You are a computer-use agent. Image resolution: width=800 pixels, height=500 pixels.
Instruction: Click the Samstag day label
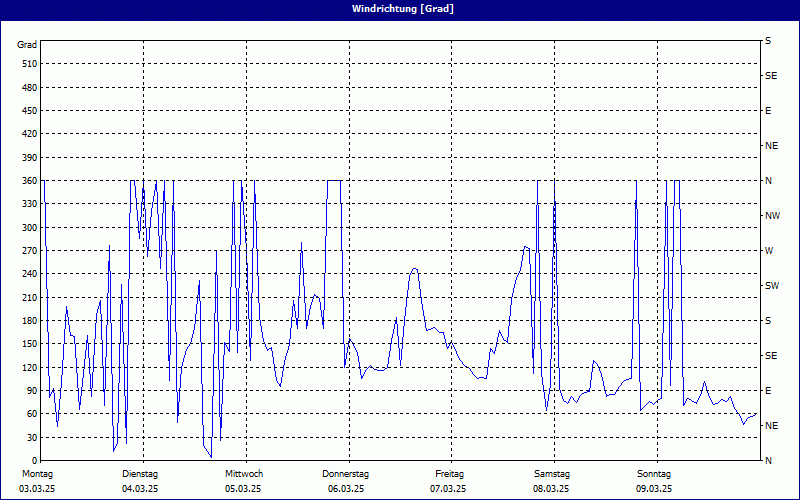click(552, 474)
